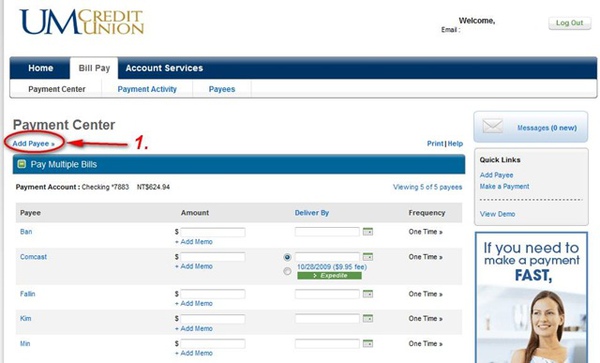Click Add Memo for Comcast

pyautogui.click(x=194, y=266)
